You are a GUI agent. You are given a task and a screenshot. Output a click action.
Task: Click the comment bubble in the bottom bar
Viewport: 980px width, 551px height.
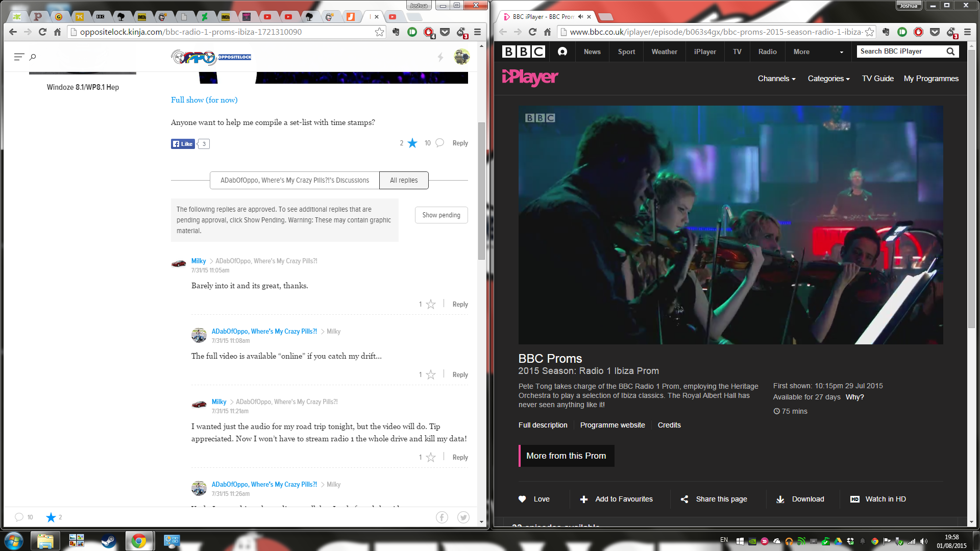point(19,517)
